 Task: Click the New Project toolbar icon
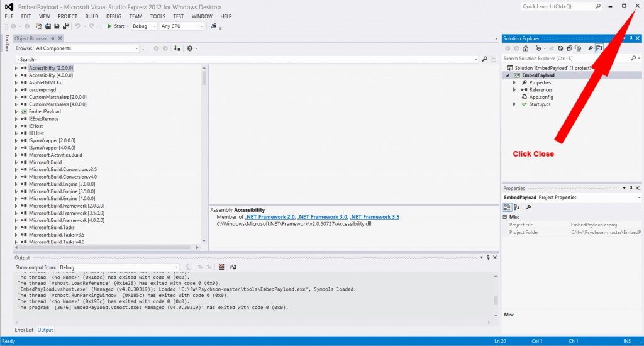(38, 26)
